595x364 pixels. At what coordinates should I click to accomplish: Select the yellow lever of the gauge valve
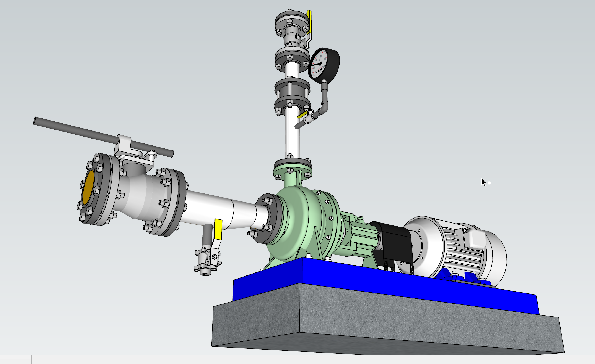coord(302,114)
